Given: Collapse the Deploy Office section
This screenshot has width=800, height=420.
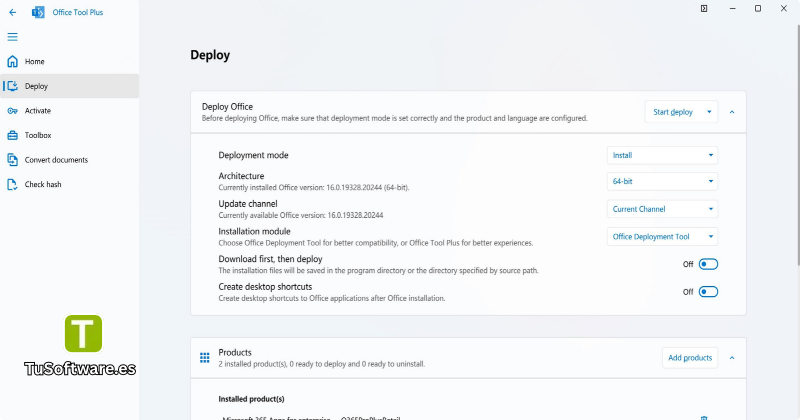Looking at the screenshot, I should click(732, 112).
